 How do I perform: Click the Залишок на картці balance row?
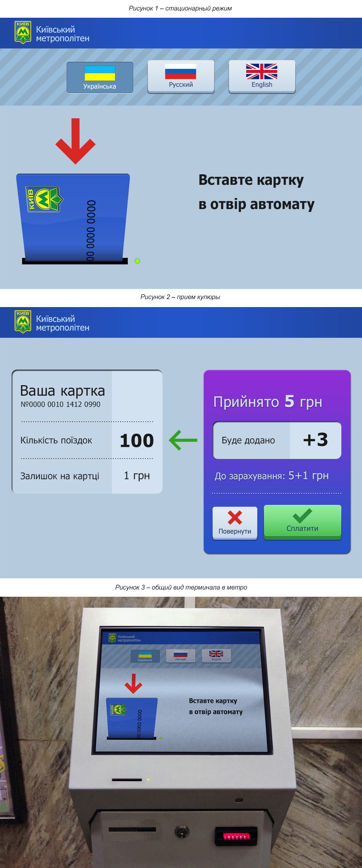click(x=87, y=476)
